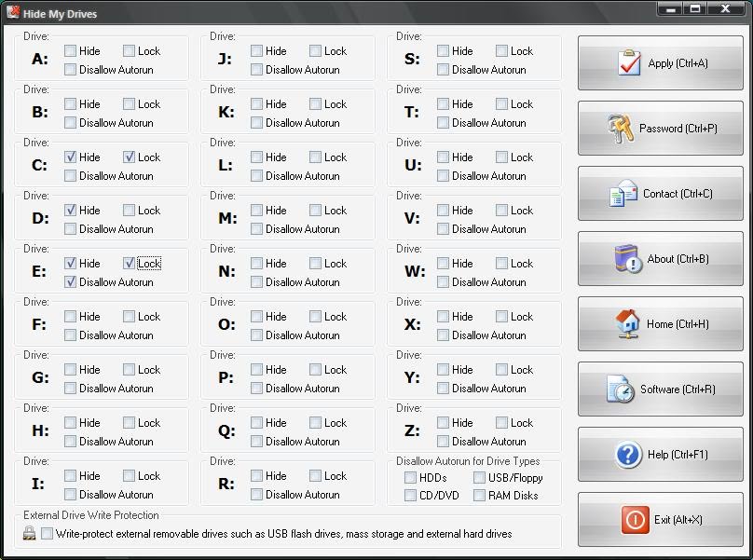Maximize the Hide My Drives window
The width and height of the screenshot is (753, 560).
tap(695, 8)
